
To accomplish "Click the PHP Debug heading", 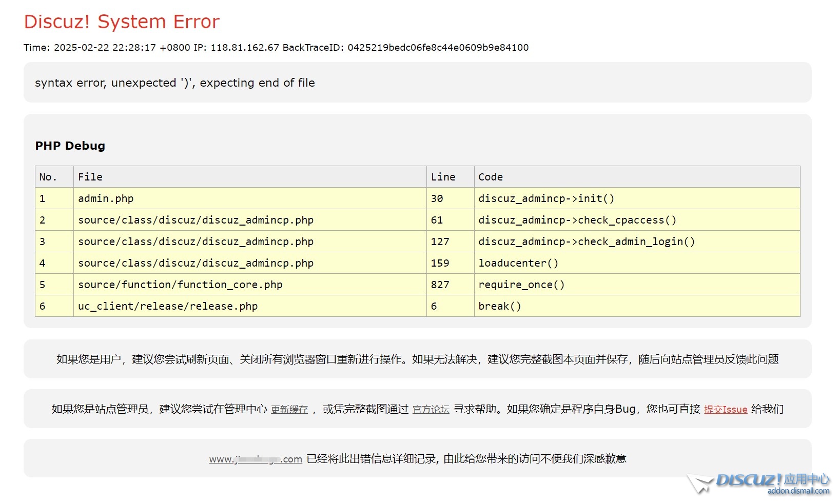I will coord(70,146).
